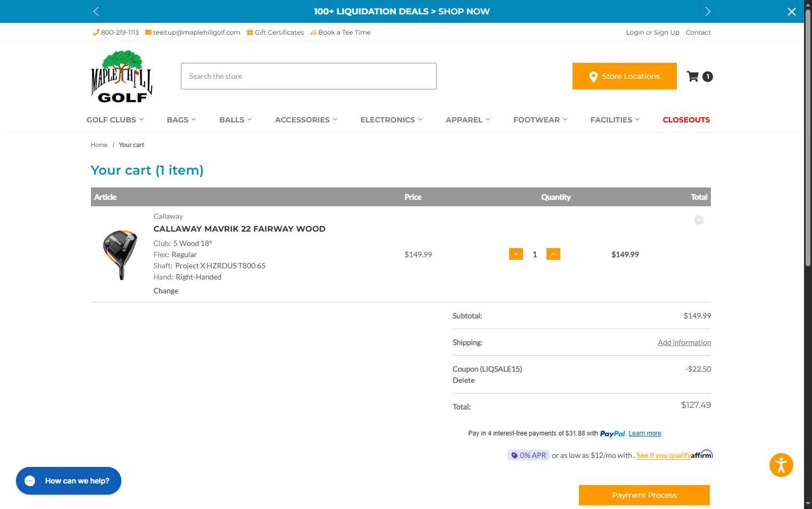Expand the Apparel menu
The height and width of the screenshot is (509, 812).
(468, 120)
